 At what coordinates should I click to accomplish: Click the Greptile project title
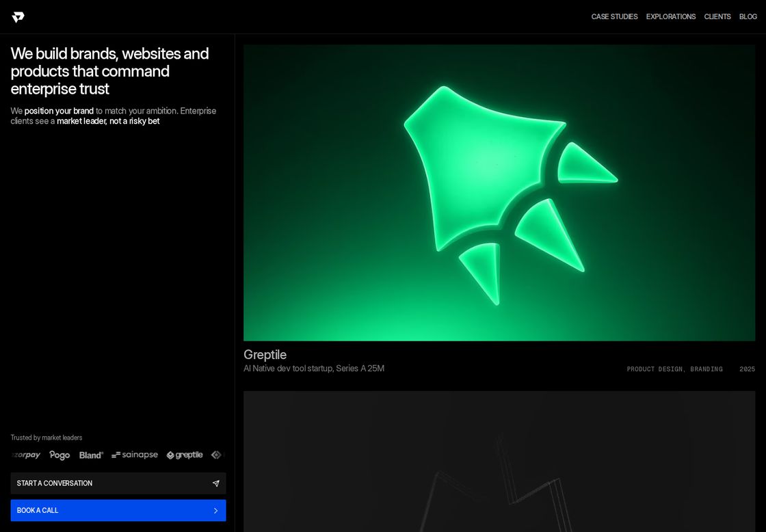click(265, 355)
